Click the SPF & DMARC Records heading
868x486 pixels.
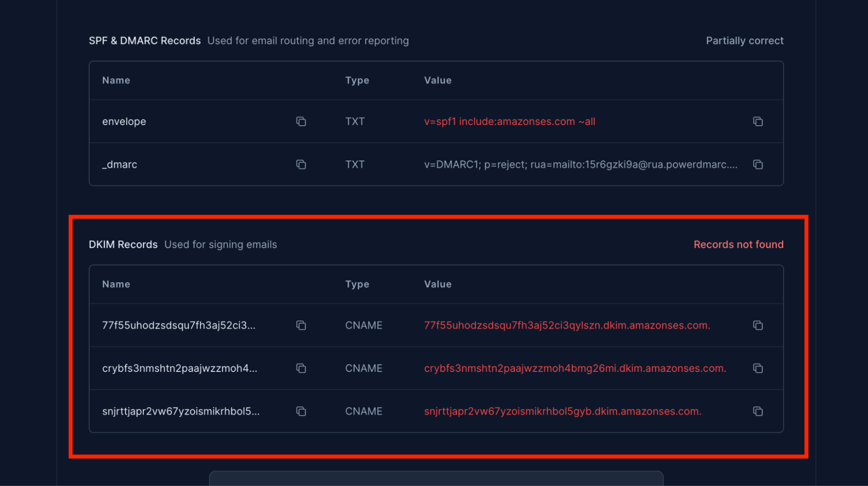[x=145, y=41]
